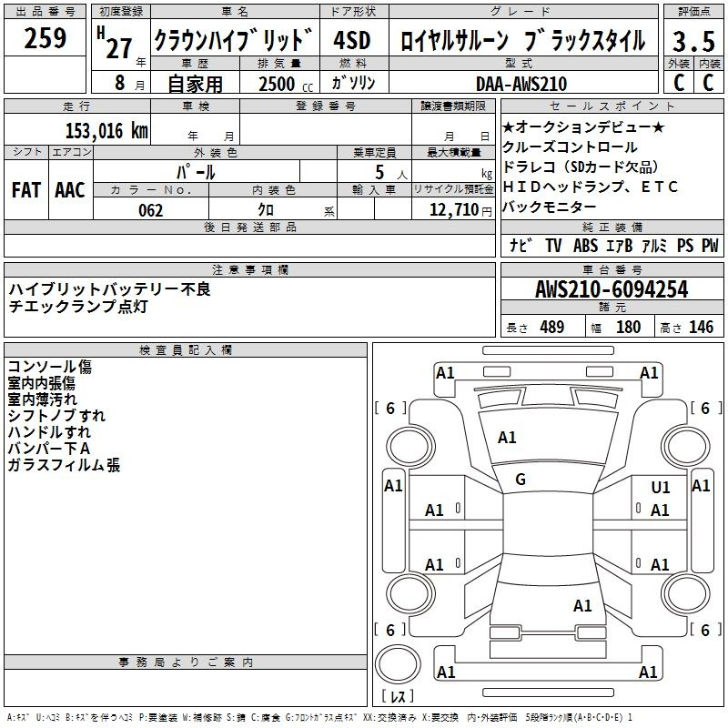
Task: Click inspector note バンパー下A
Action: pos(49,449)
